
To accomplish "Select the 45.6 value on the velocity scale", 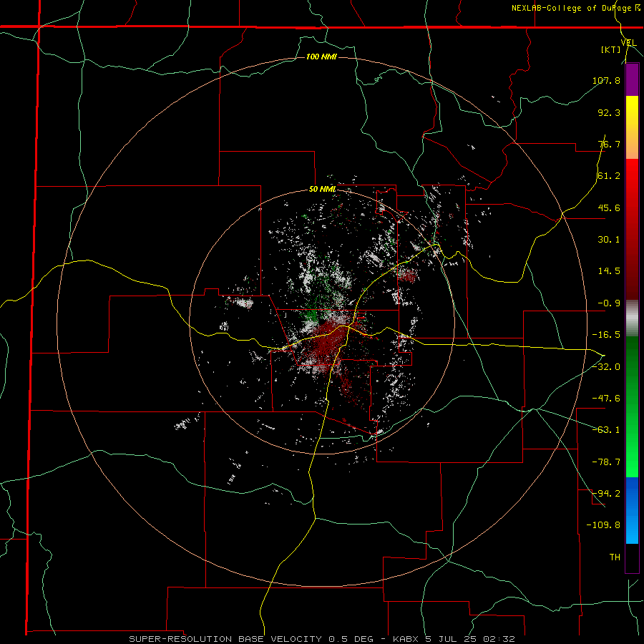I will 609,208.
